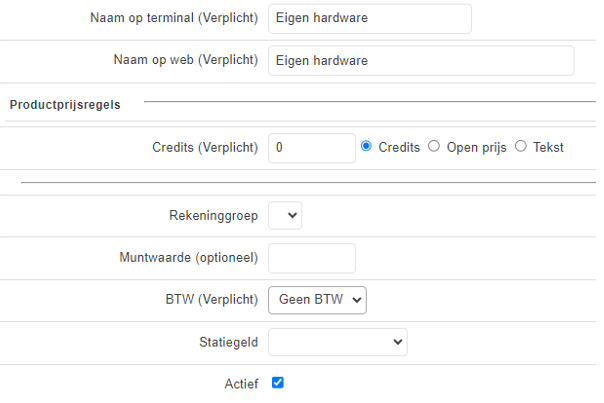Uncheck the Actief checkbox

[278, 383]
